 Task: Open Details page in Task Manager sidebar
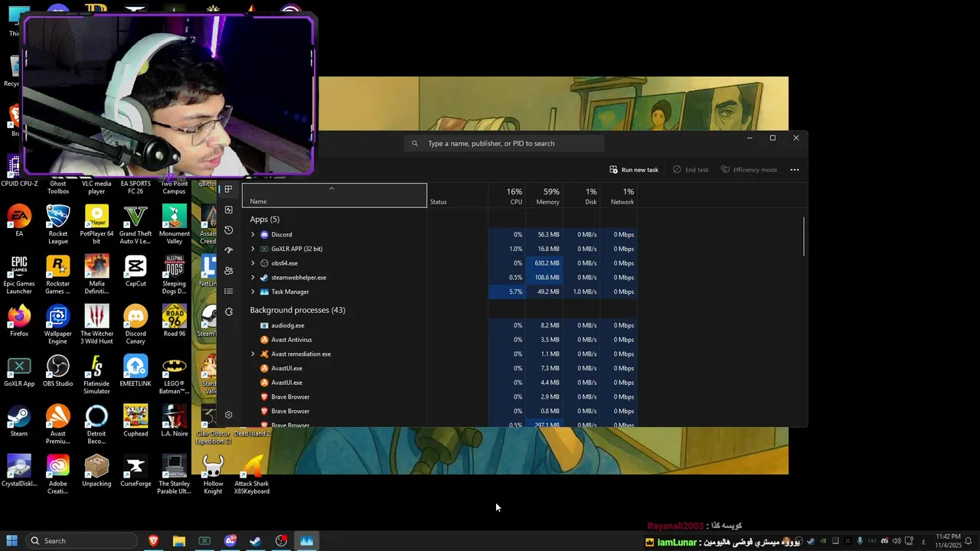[228, 292]
